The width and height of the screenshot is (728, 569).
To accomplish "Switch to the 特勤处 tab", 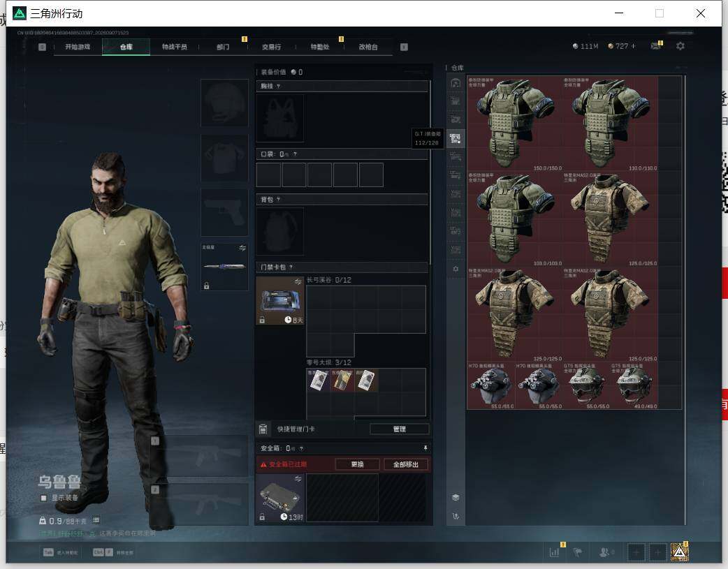I will pos(320,47).
